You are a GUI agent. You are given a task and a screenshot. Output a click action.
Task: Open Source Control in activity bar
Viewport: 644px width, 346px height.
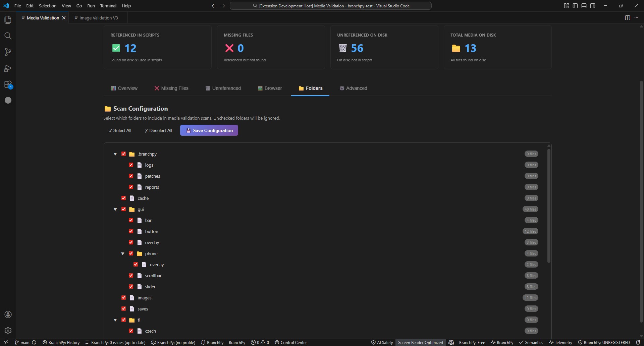pyautogui.click(x=8, y=52)
